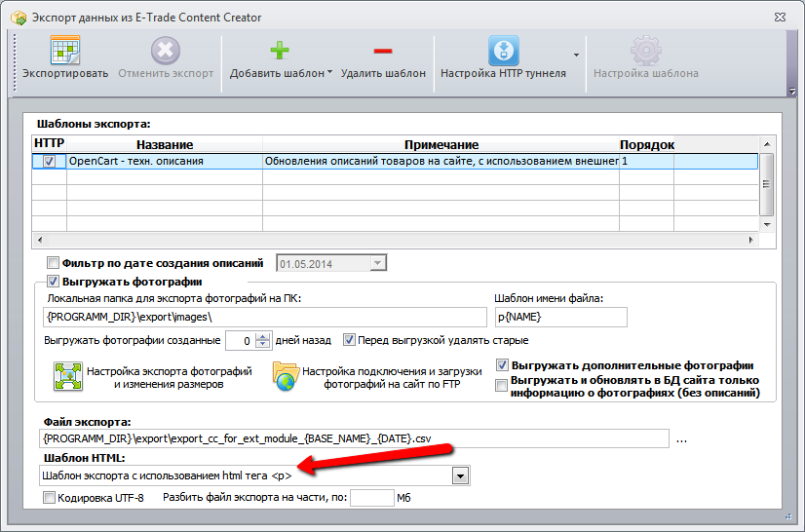Close the export dialog window

(780, 17)
